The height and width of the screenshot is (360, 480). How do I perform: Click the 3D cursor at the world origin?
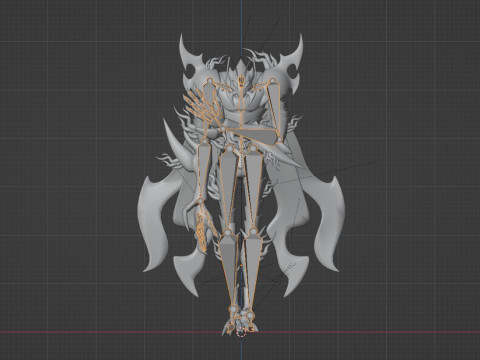pyautogui.click(x=241, y=332)
